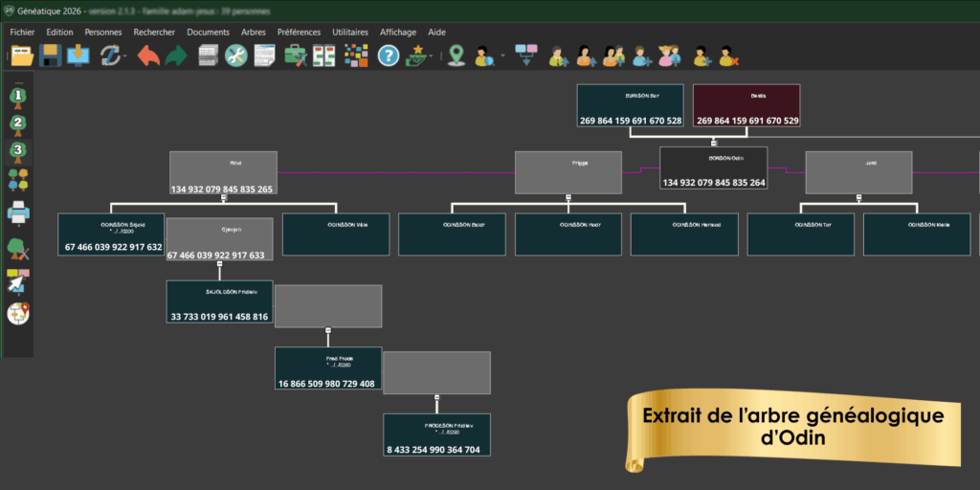Click the green map pin icon
The height and width of the screenshot is (490, 980).
[x=456, y=56]
